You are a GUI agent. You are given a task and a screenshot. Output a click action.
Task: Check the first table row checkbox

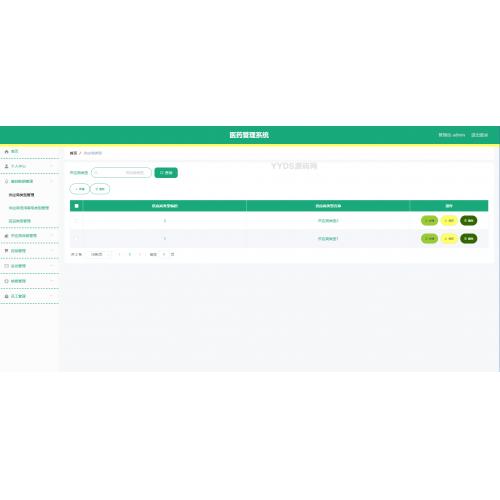(76, 220)
